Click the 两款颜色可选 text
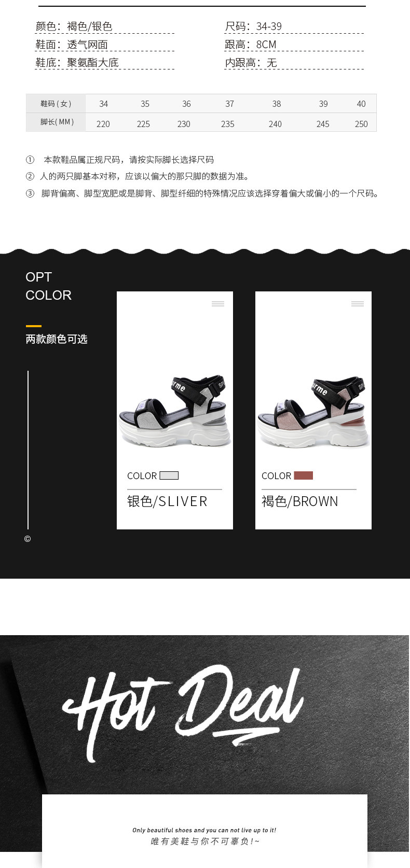410x868 pixels. (57, 339)
